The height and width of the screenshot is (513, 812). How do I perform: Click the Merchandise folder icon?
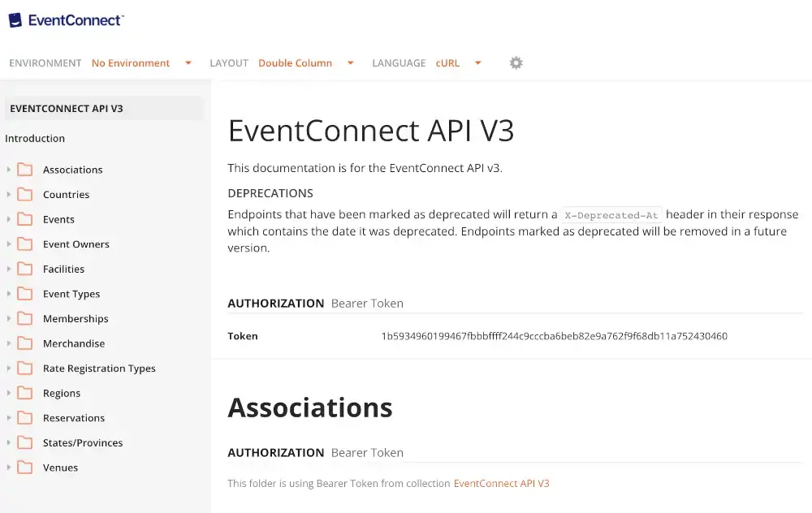[x=25, y=343]
